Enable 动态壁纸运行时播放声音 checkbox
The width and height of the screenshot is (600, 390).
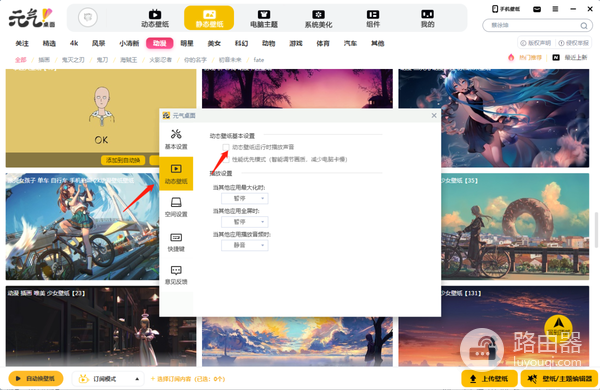click(x=226, y=147)
